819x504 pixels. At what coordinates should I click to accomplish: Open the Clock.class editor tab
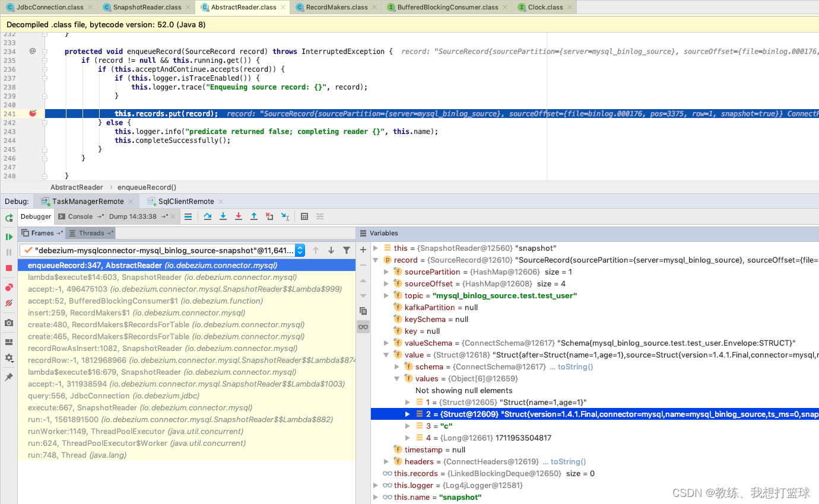pos(545,7)
